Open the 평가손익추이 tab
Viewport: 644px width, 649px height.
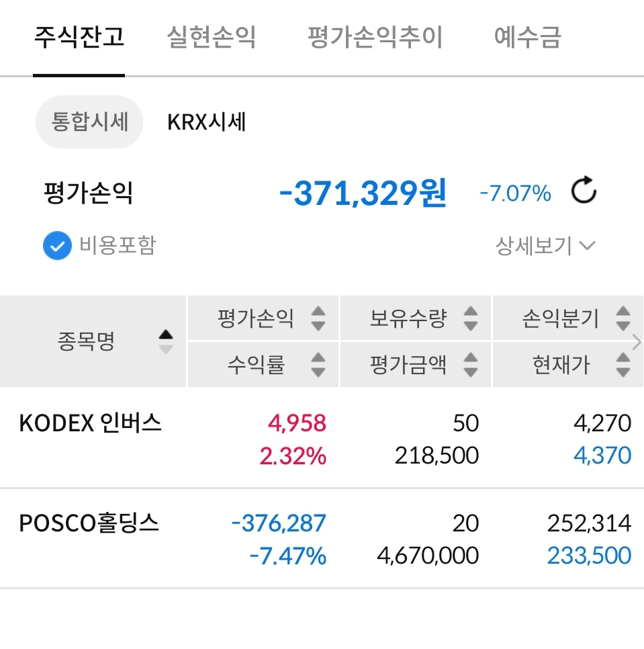point(375,37)
